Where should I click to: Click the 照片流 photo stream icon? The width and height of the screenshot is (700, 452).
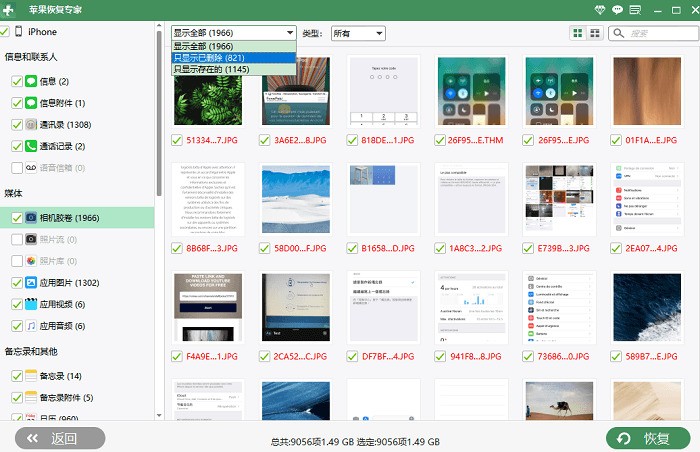31,239
